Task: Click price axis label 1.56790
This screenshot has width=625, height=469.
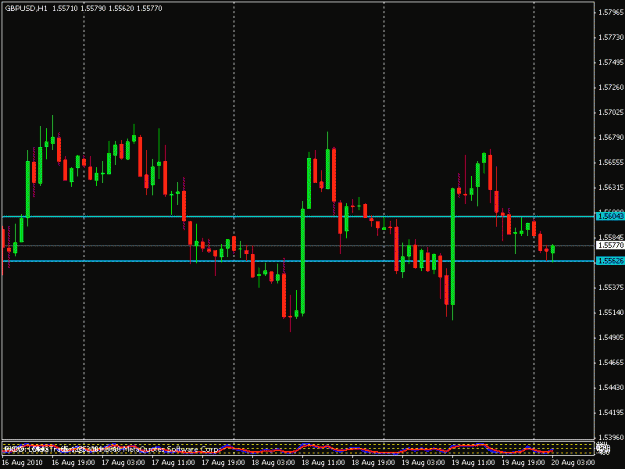Action: tap(611, 137)
